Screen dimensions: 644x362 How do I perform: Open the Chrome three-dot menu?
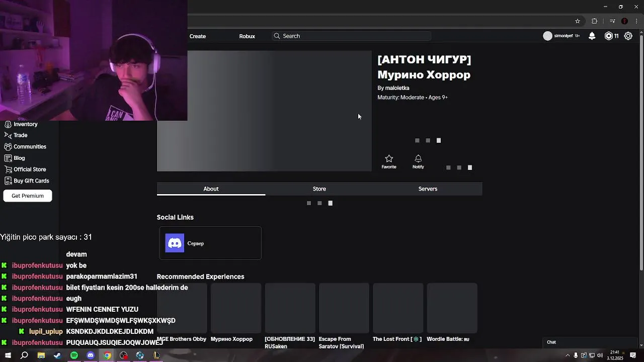tap(635, 21)
